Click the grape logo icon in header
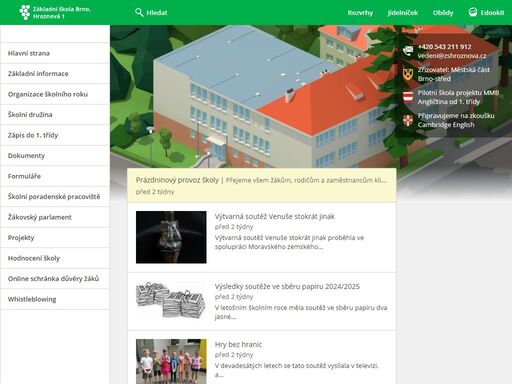This screenshot has width=512, height=384. click(x=25, y=12)
